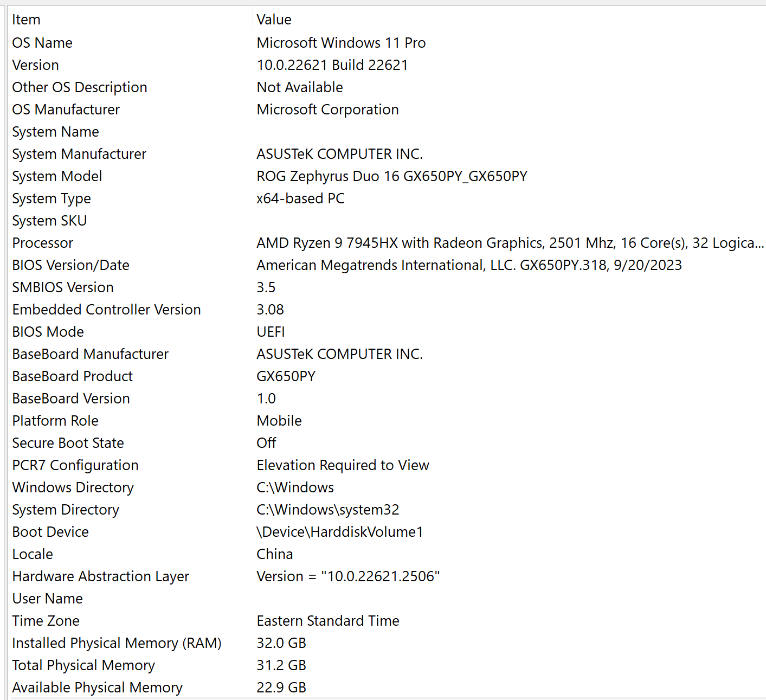
Task: Select the Installed Physical Memory (RAM) row
Action: (117, 643)
